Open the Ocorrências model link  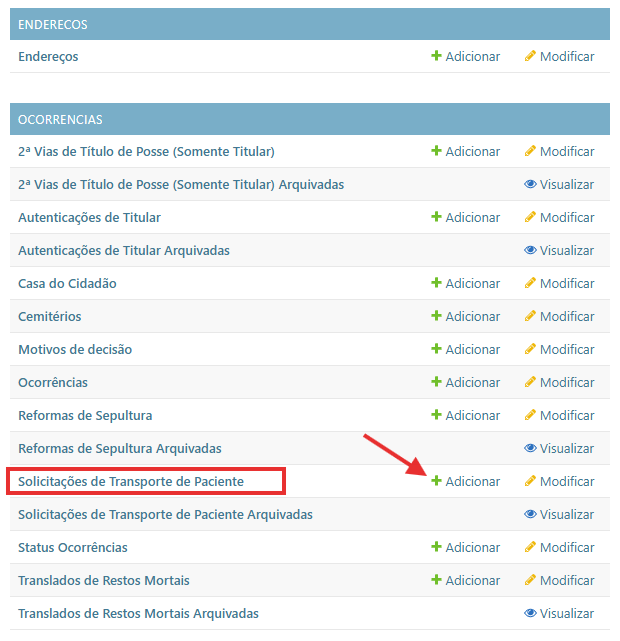pyautogui.click(x=53, y=383)
